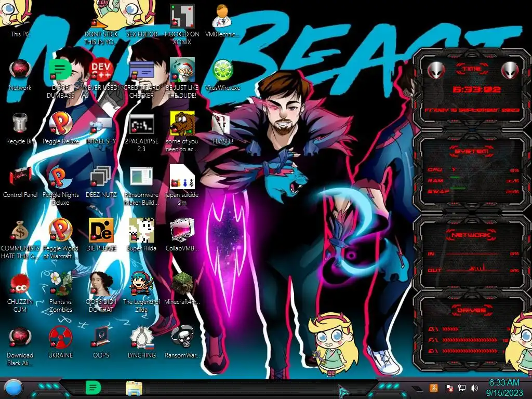Click the NETWORK widget header
Viewport: 532px width, 399px height.
[x=472, y=235]
